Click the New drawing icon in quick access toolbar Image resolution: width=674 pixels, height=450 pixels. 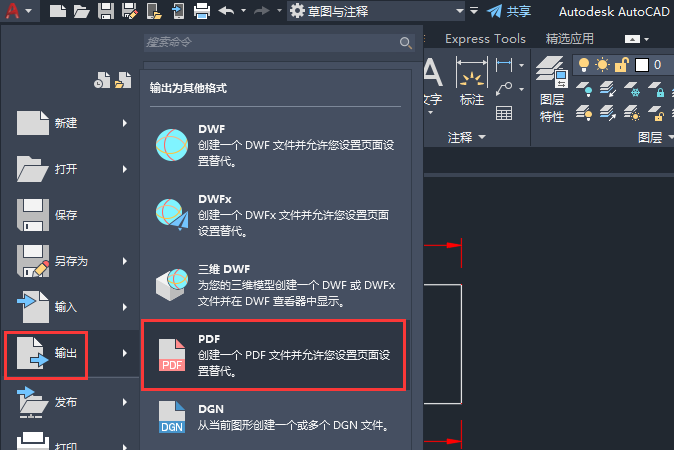tap(58, 11)
